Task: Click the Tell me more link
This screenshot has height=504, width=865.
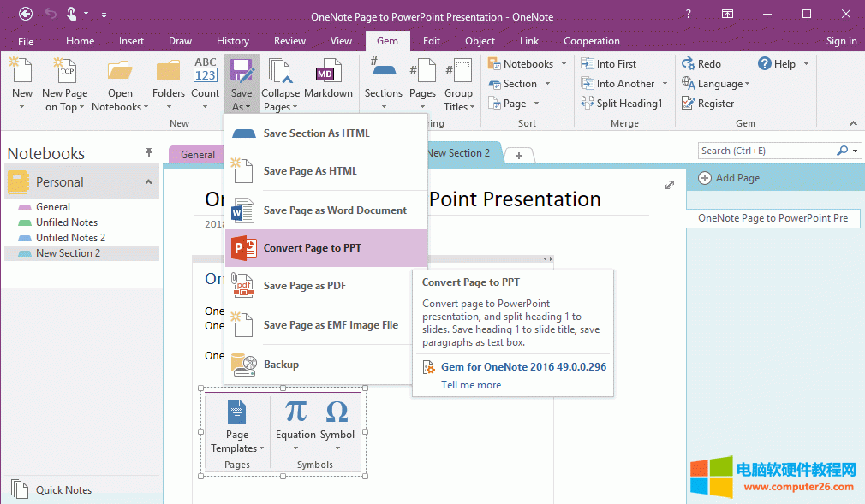Action: pos(471,385)
